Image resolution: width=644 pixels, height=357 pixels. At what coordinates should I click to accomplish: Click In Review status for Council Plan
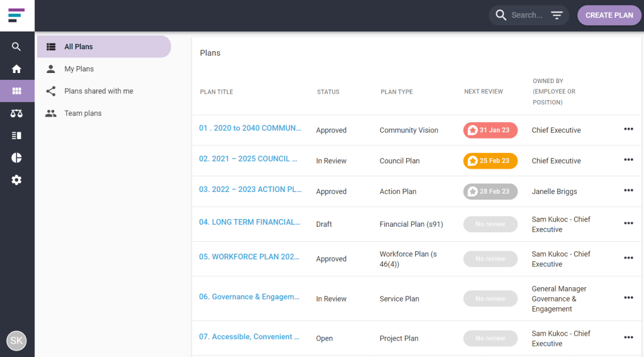(331, 161)
